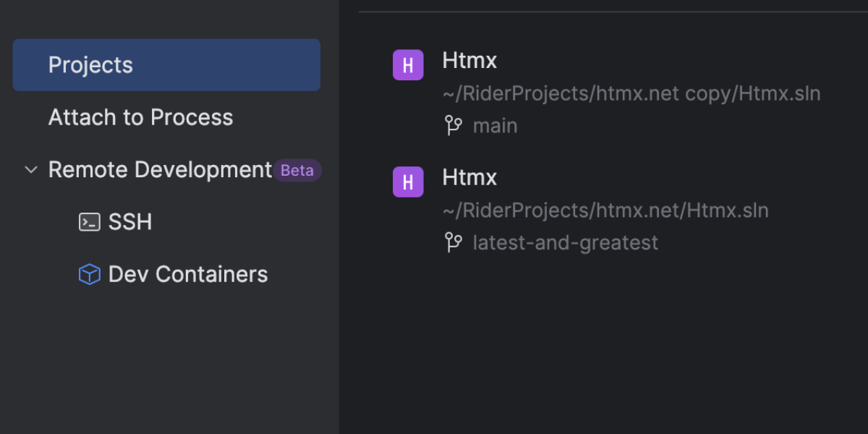Click purple H icon of latest-and-greatest project
868x434 pixels.
(x=408, y=182)
